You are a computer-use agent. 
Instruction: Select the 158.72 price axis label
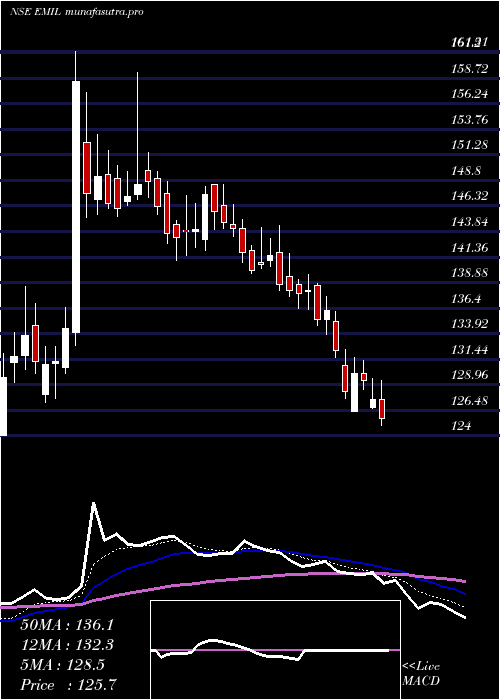[469, 68]
